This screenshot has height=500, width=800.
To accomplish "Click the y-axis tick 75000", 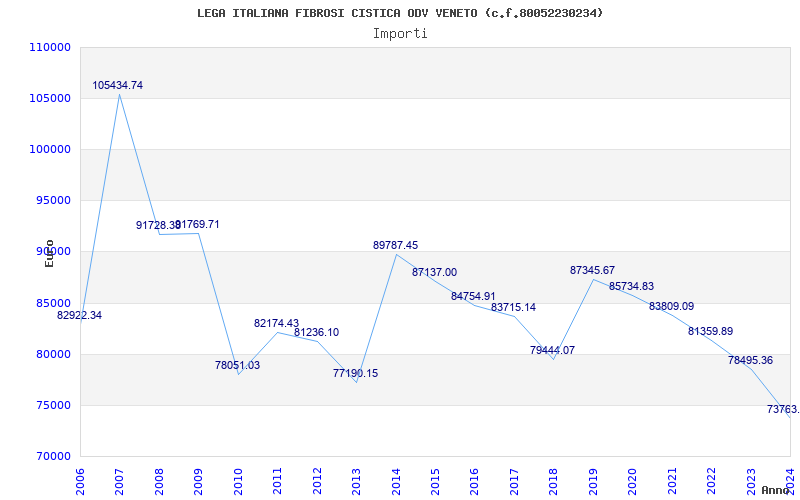I will pyautogui.click(x=53, y=405).
